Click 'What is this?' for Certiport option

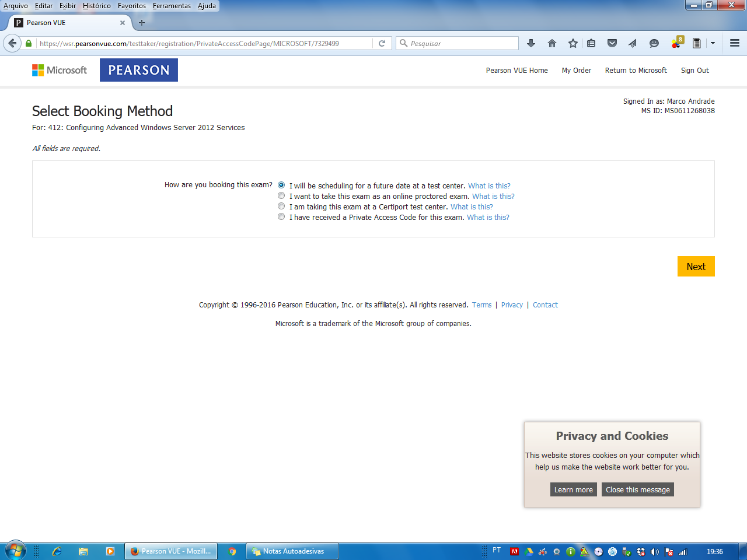pyautogui.click(x=472, y=207)
